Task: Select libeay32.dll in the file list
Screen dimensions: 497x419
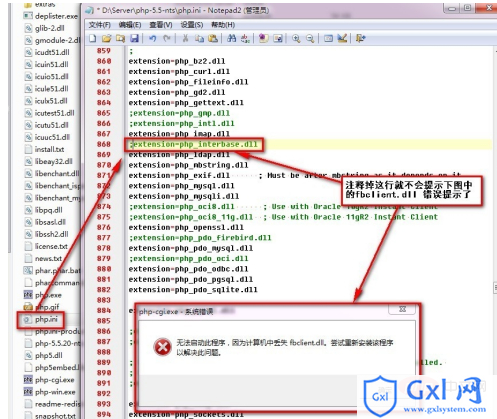Action: [x=53, y=161]
